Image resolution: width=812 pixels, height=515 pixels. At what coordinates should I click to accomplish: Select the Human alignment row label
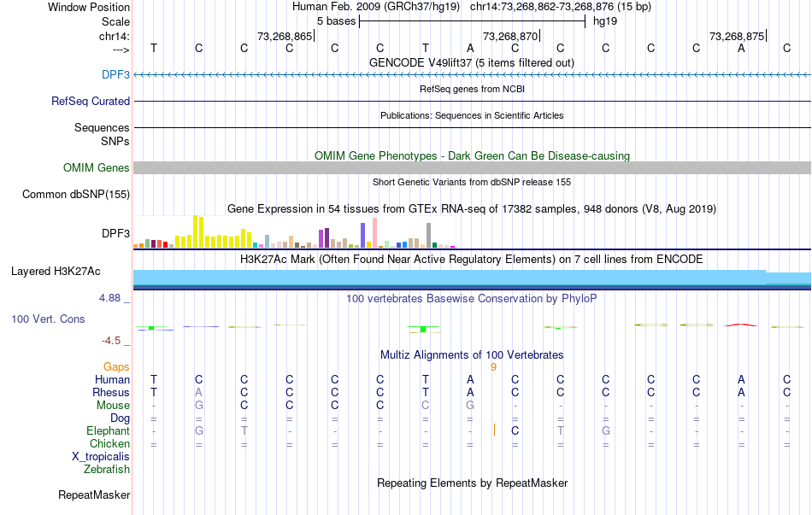[x=112, y=379]
